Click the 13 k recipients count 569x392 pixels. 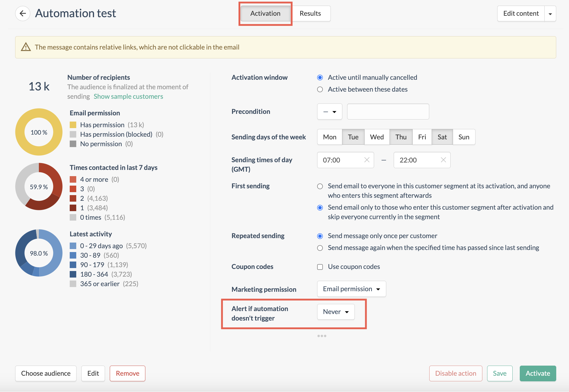tap(39, 87)
